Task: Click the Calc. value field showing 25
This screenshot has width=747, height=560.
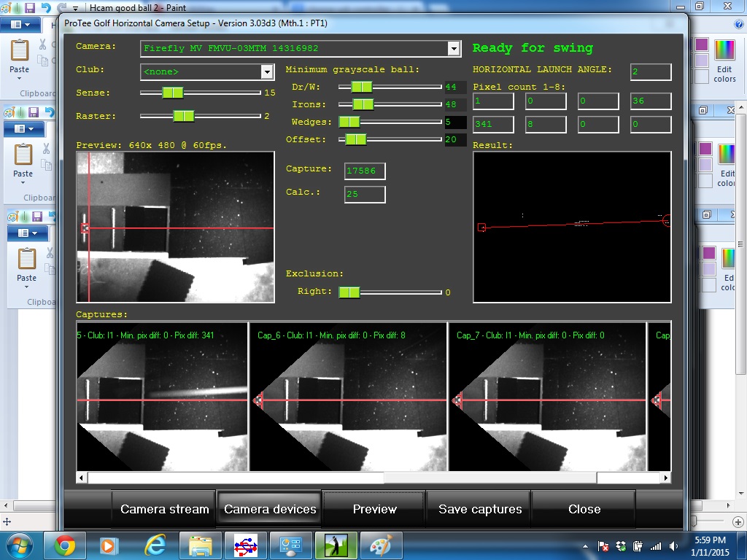Action: click(x=365, y=194)
